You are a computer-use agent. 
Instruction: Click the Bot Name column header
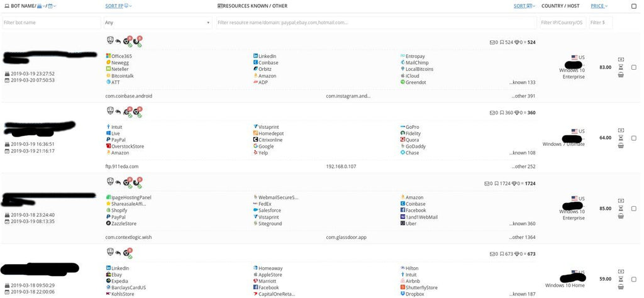pos(19,6)
